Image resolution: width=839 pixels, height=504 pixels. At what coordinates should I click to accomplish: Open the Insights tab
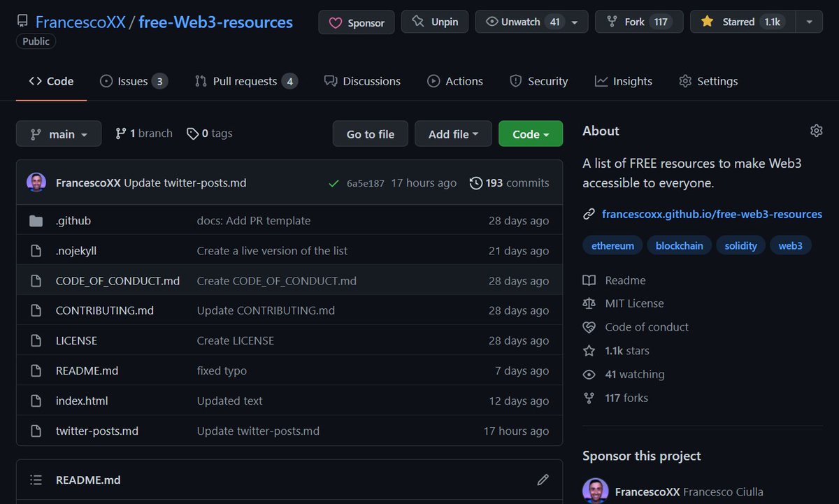point(623,81)
